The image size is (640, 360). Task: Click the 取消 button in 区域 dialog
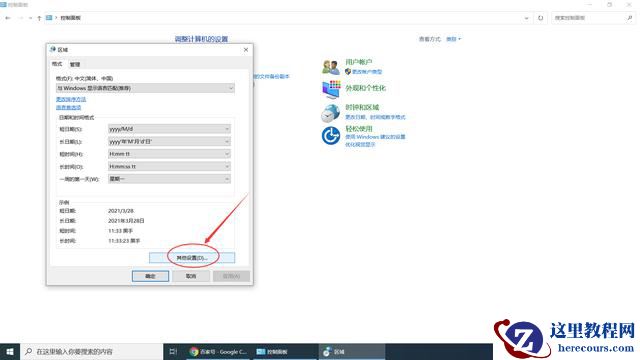[191, 276]
